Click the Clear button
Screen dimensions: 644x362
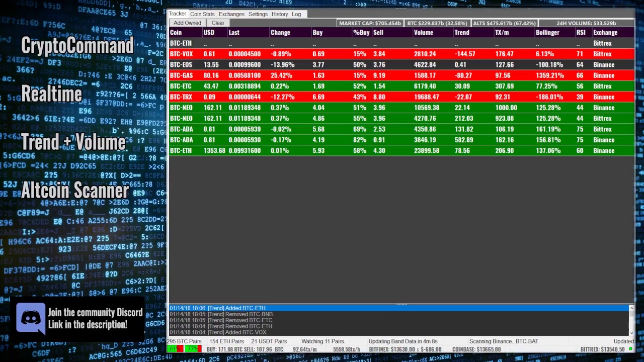pos(218,23)
